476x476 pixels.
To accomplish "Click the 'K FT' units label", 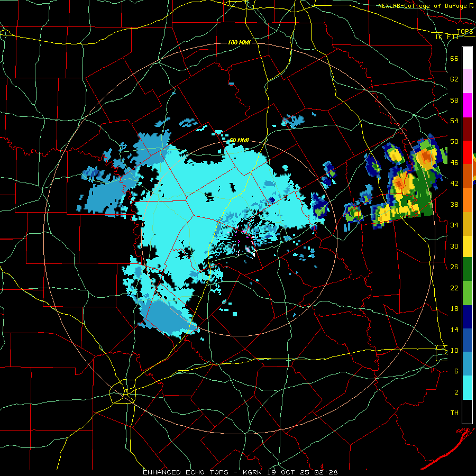I will tap(447, 37).
